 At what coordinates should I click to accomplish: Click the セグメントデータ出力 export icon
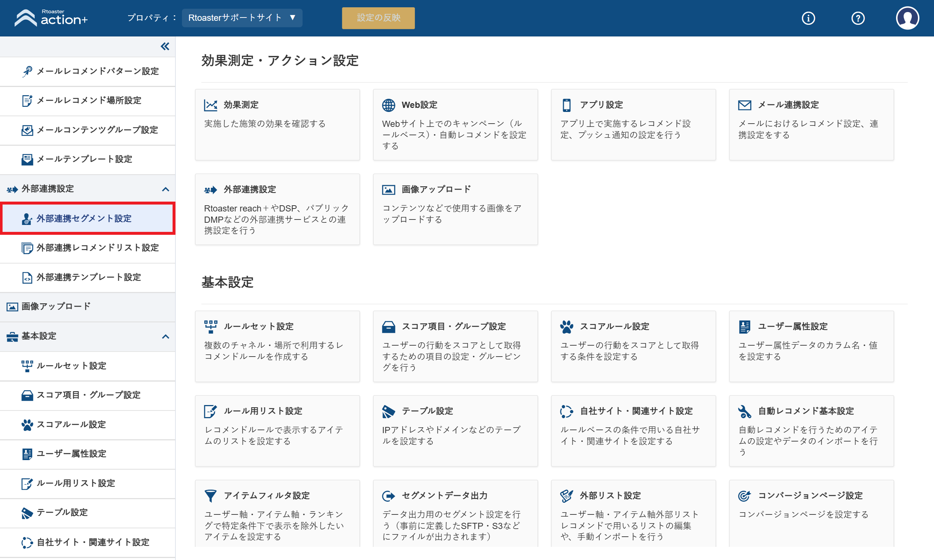pos(389,496)
